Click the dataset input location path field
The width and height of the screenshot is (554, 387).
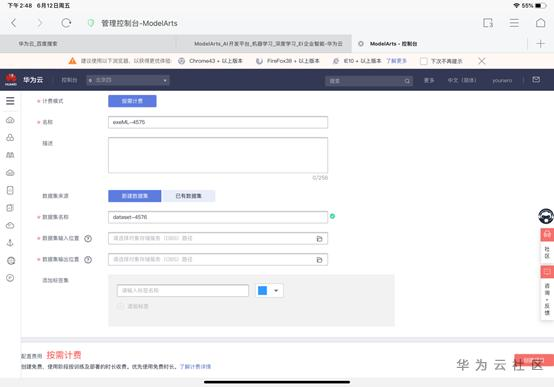(x=218, y=239)
